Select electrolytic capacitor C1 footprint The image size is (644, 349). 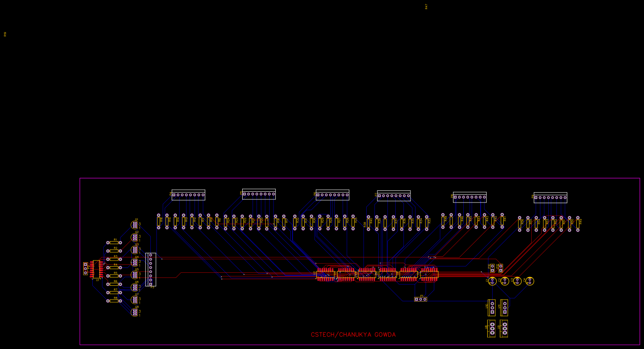point(492,281)
